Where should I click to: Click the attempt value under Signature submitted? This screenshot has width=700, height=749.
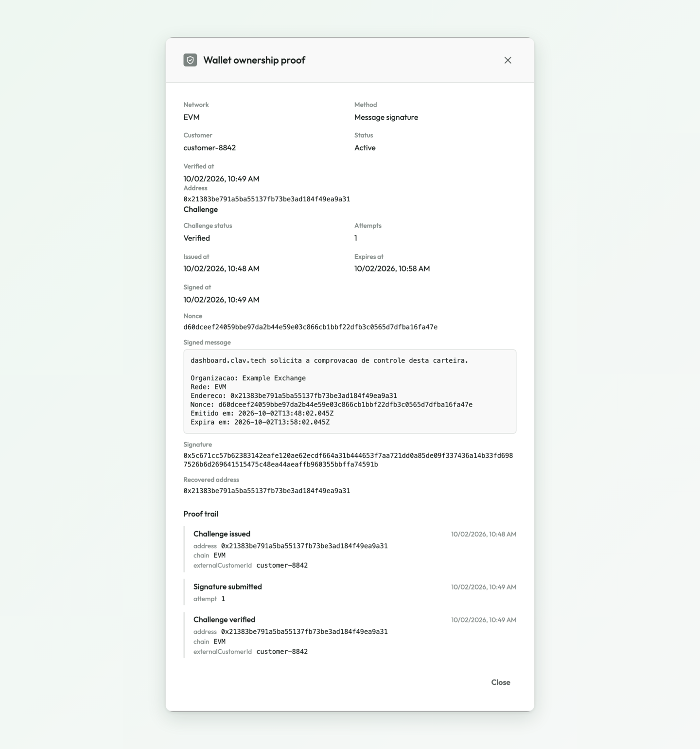pos(223,599)
